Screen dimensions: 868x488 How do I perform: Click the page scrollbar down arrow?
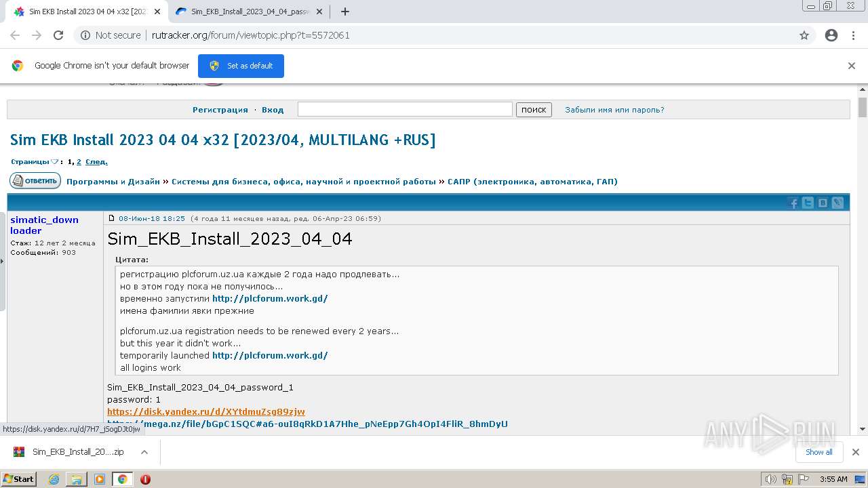(863, 429)
